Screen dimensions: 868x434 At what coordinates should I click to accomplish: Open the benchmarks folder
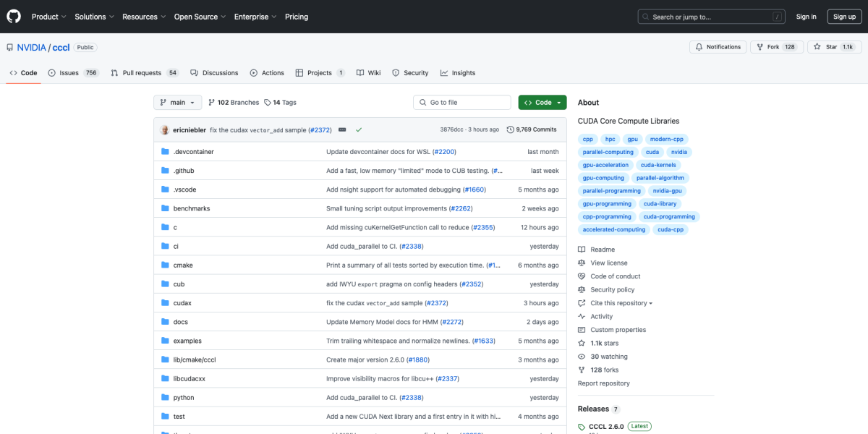pyautogui.click(x=191, y=208)
